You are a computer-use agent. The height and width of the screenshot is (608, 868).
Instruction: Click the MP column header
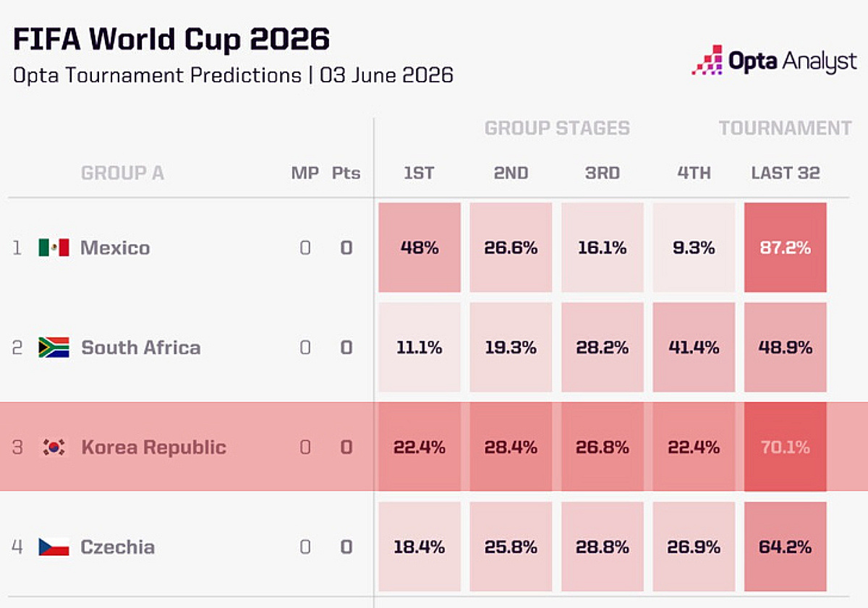[305, 174]
